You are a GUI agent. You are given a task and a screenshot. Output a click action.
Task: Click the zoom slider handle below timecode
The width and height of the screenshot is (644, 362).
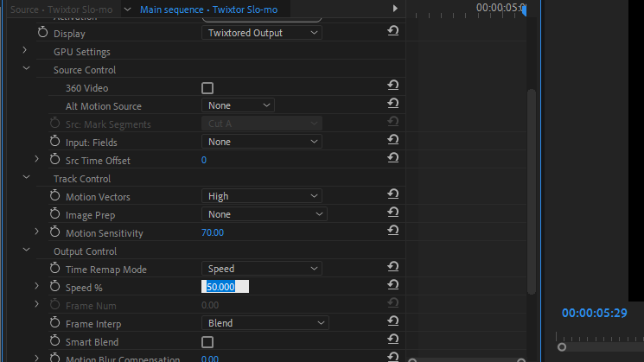click(562, 347)
